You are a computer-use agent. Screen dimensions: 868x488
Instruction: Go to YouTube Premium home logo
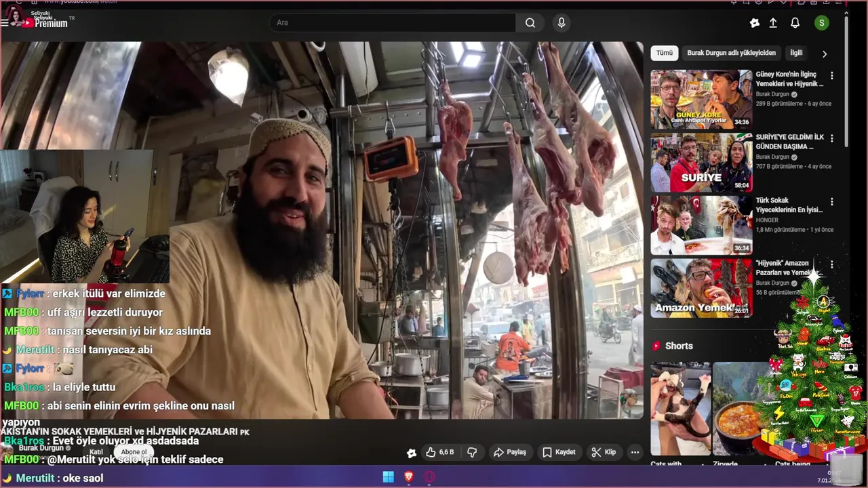(x=45, y=23)
